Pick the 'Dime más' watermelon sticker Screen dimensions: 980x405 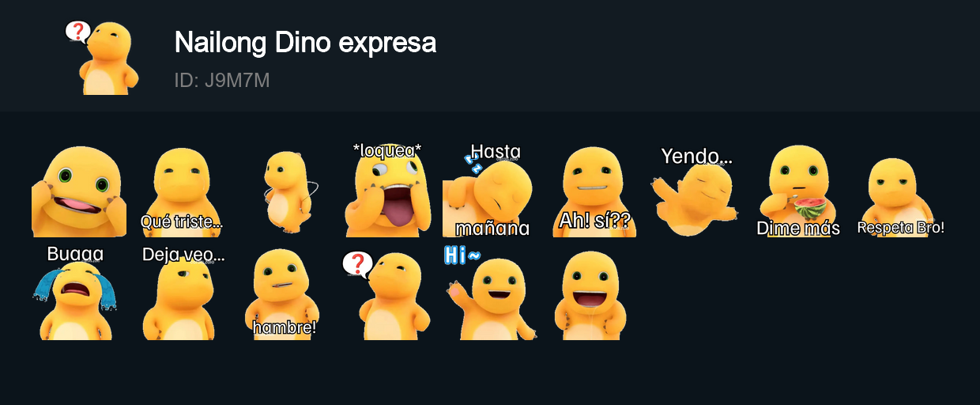pos(798,190)
